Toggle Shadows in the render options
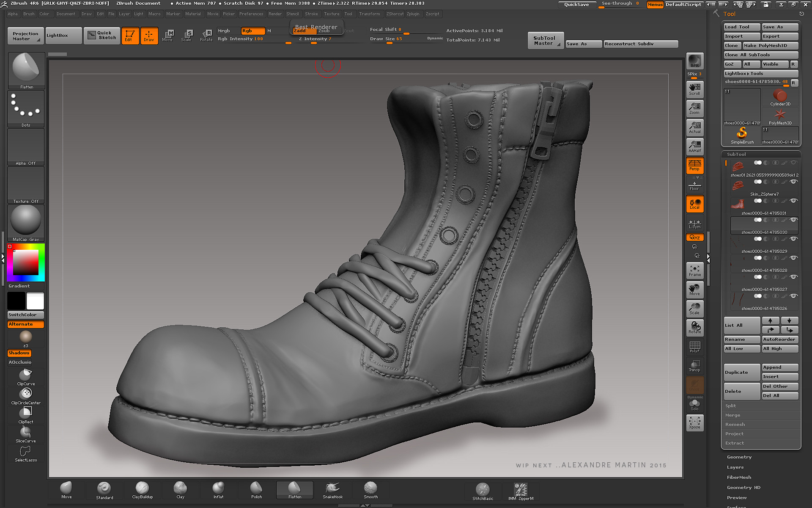 tap(19, 353)
